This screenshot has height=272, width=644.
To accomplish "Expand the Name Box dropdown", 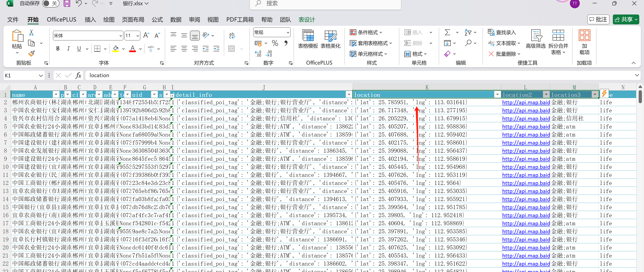I will 41,75.
